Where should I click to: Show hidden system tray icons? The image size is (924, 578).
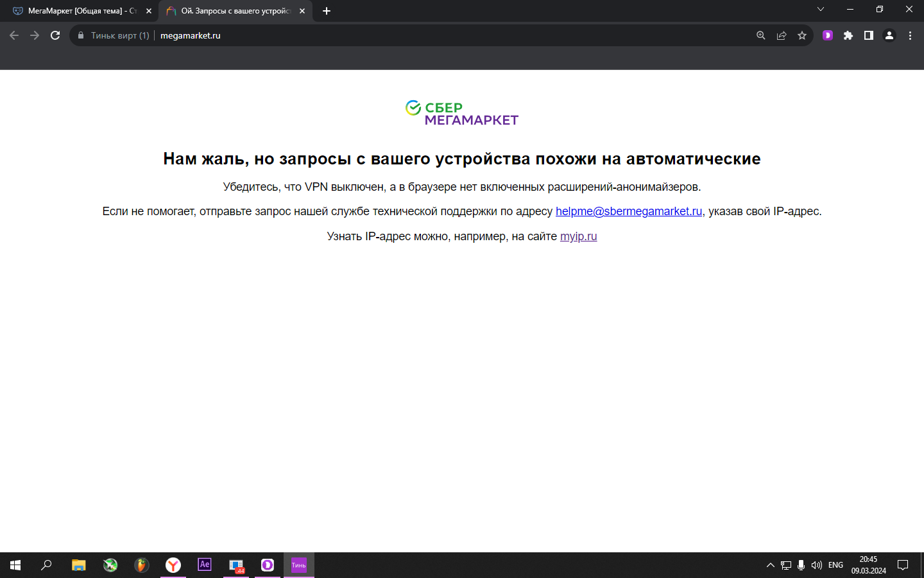(x=771, y=565)
